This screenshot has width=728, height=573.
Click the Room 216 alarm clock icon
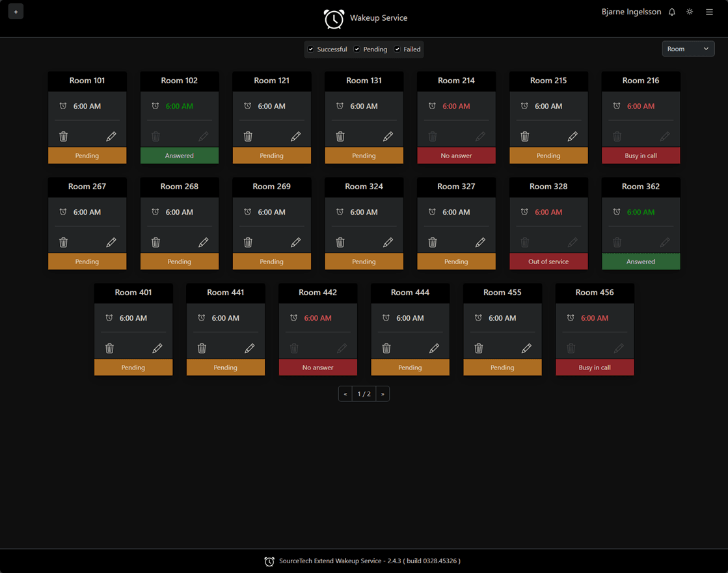coord(617,106)
